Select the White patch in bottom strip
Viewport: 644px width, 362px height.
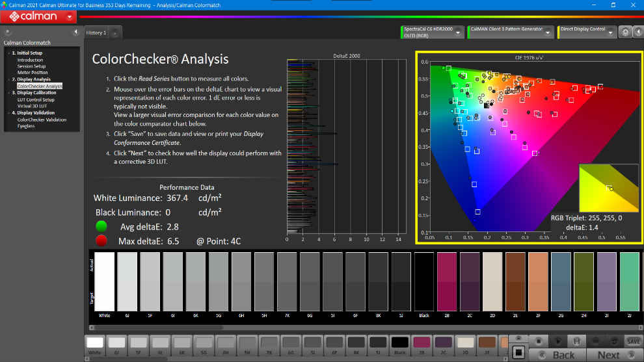(95, 346)
